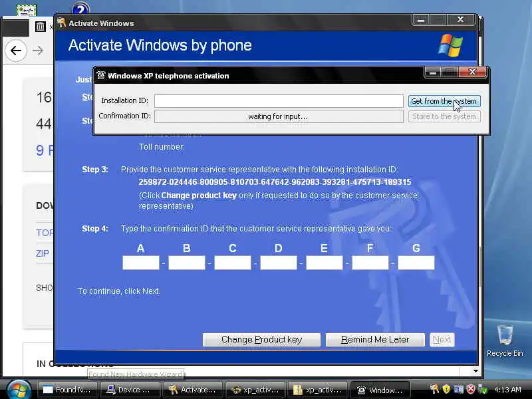Click the network tray icon
532x399 pixels.
[482, 389]
